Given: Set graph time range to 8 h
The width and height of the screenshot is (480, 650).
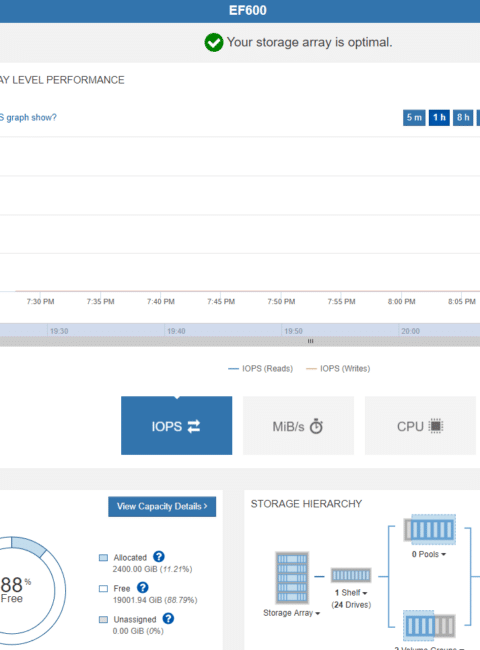Looking at the screenshot, I should (x=463, y=117).
